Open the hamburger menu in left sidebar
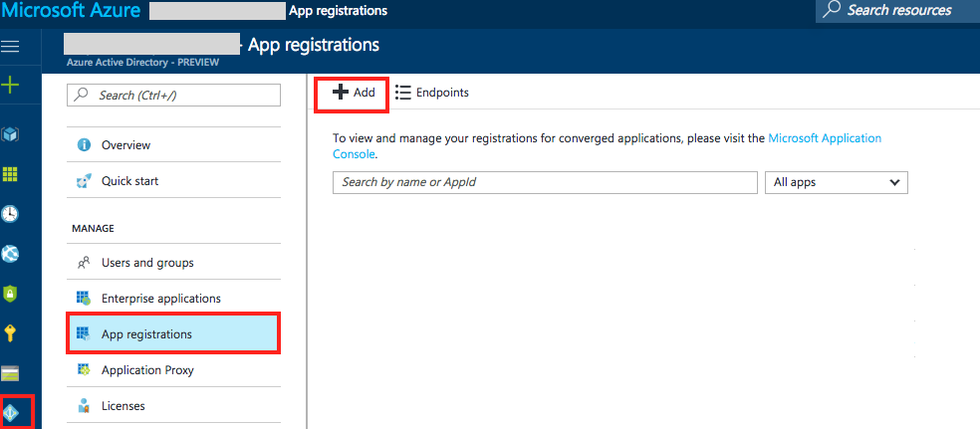This screenshot has width=980, height=429. tap(11, 46)
